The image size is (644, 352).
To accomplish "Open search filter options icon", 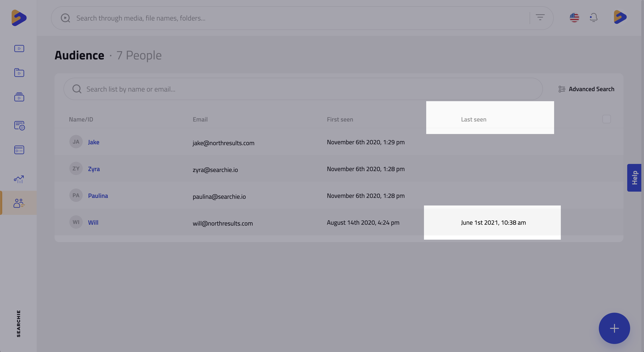I will [540, 17].
